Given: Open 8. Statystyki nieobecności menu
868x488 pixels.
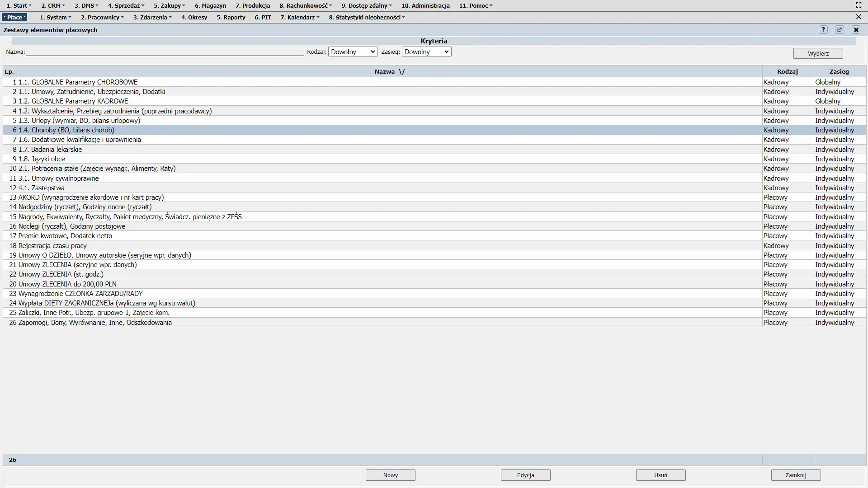Looking at the screenshot, I should [x=367, y=18].
